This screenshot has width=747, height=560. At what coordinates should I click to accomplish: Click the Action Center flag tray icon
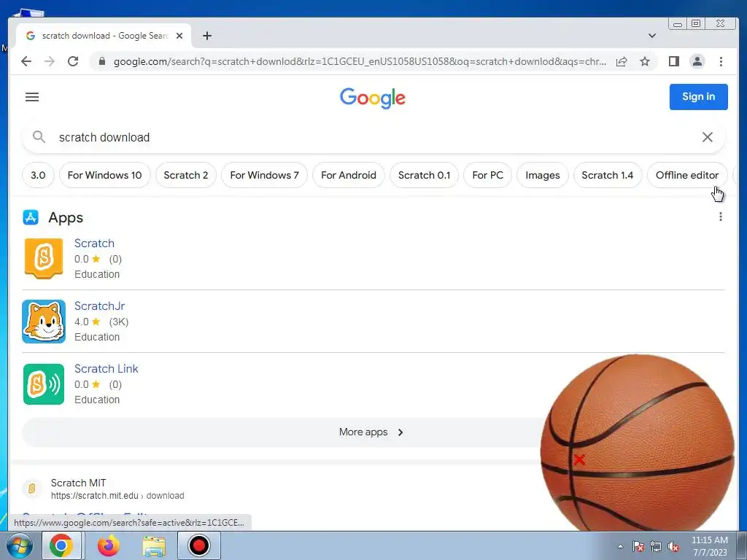[638, 546]
